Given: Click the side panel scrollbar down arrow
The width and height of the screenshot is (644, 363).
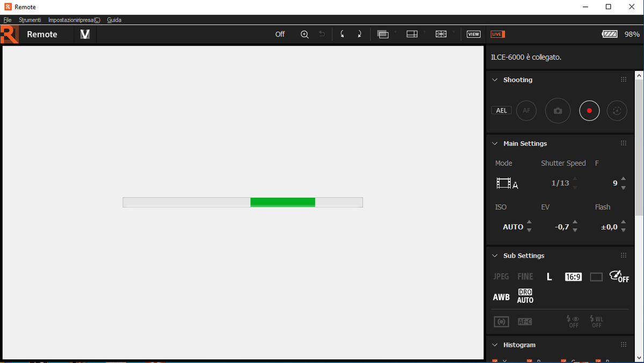Looking at the screenshot, I should [639, 357].
